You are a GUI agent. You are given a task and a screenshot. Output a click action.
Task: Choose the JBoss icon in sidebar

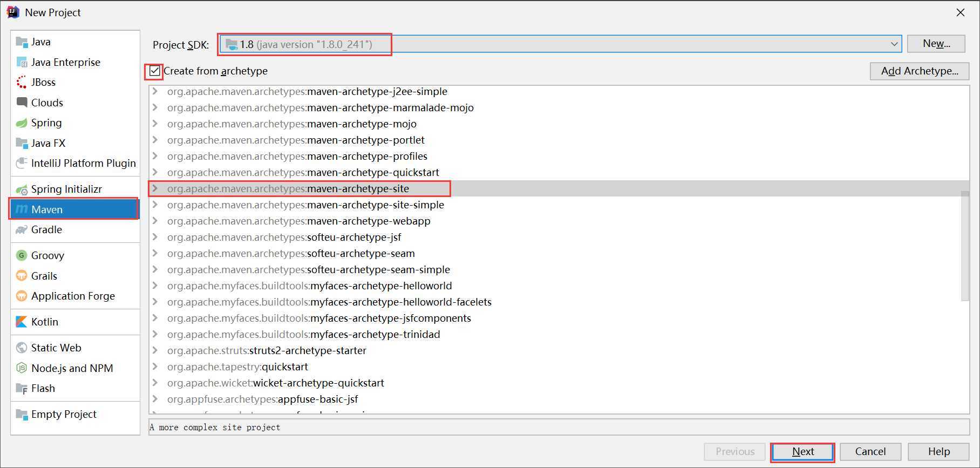click(x=22, y=82)
